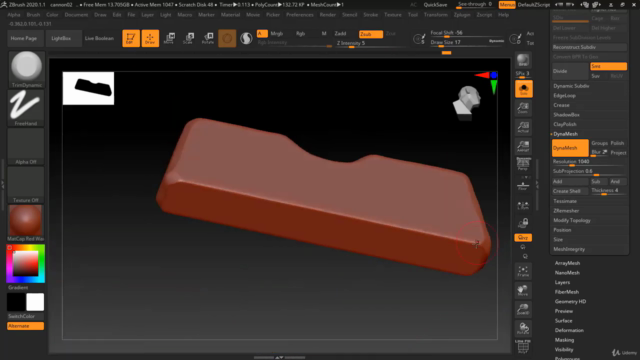Toggle the Zadd mode
This screenshot has width=640, height=360.
point(340,34)
